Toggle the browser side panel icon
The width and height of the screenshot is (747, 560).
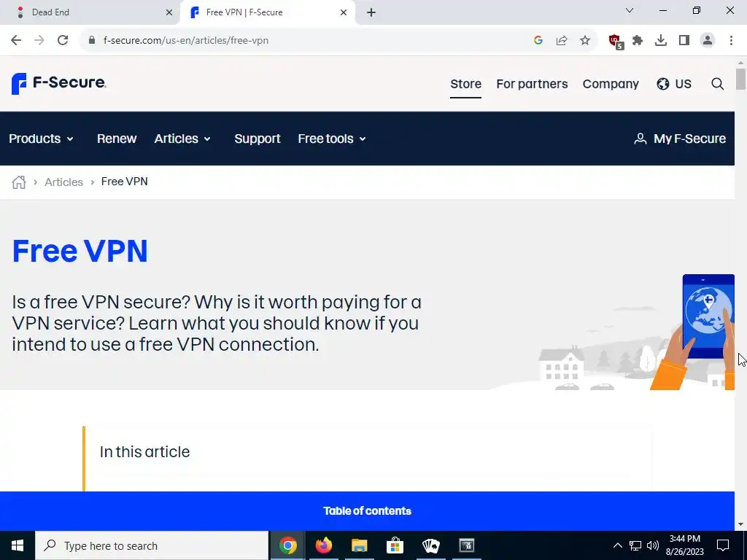pyautogui.click(x=684, y=41)
